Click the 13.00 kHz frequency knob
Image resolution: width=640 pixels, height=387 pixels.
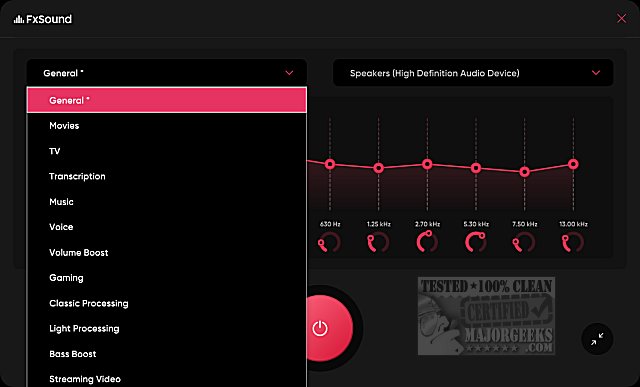[x=573, y=242]
